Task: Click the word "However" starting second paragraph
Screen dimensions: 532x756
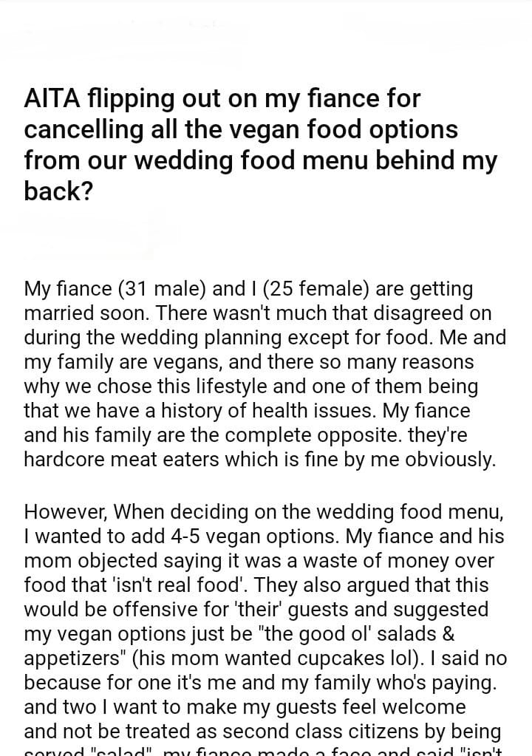Action: pyautogui.click(x=66, y=511)
